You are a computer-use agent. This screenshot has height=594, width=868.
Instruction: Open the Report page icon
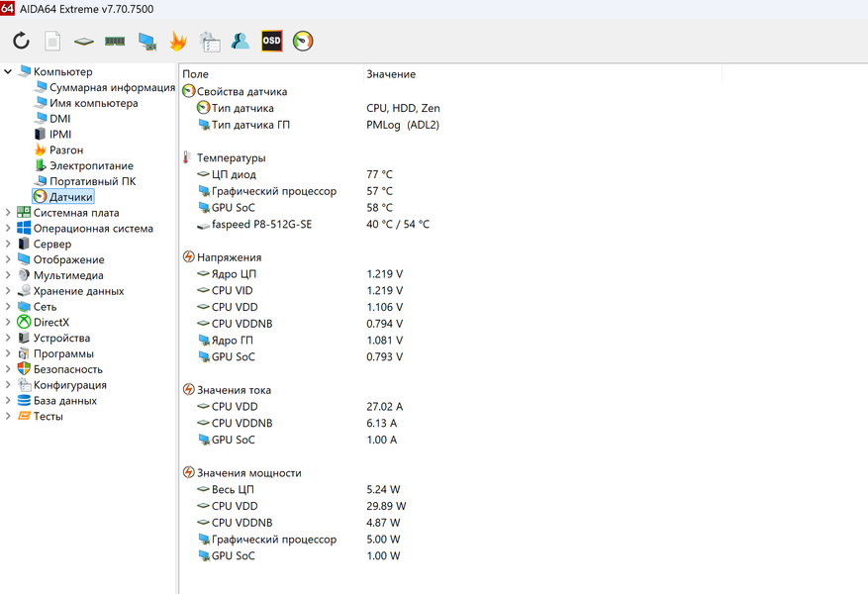52,41
